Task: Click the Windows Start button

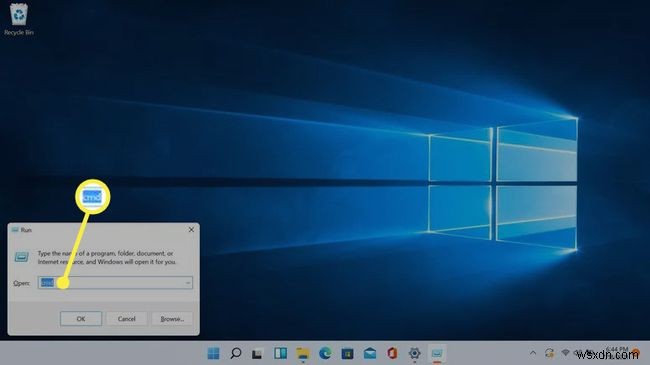Action: 213,353
